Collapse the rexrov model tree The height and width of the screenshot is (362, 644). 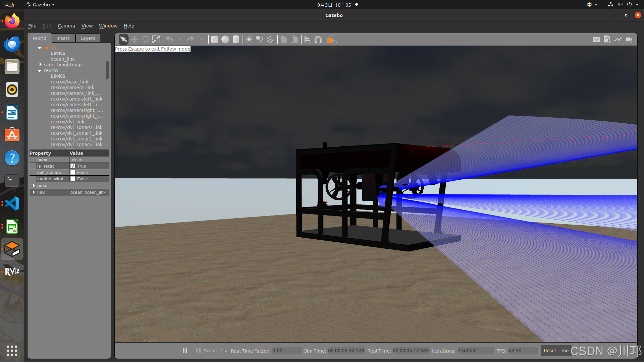[x=40, y=71]
